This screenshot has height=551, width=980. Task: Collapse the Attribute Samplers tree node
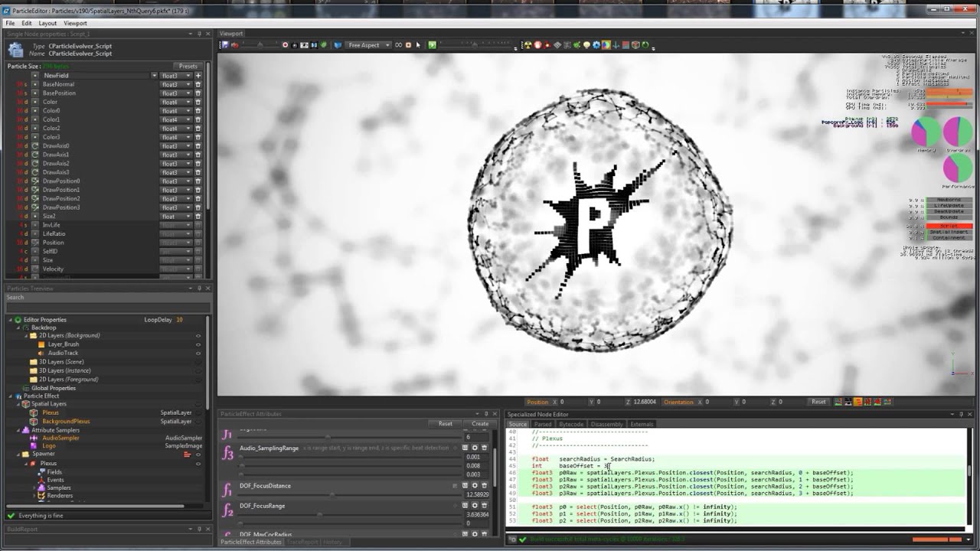pos(17,430)
